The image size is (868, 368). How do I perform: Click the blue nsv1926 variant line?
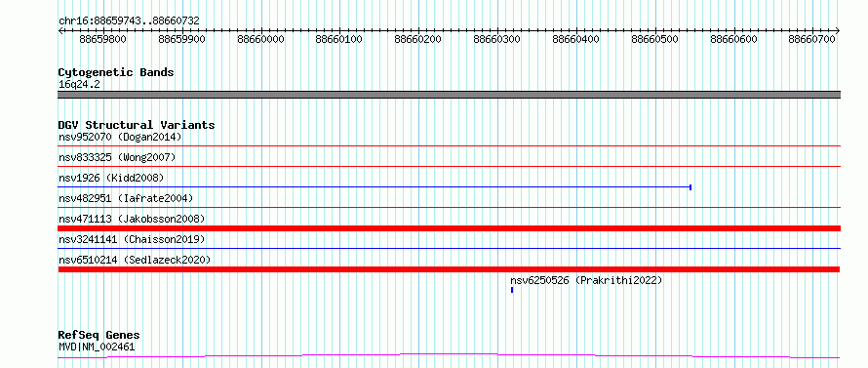(x=375, y=186)
